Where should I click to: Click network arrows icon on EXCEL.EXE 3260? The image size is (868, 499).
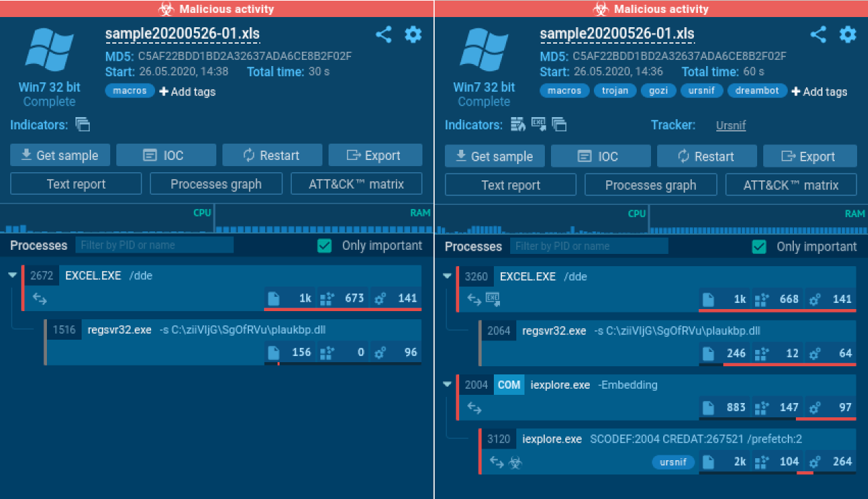[474, 298]
